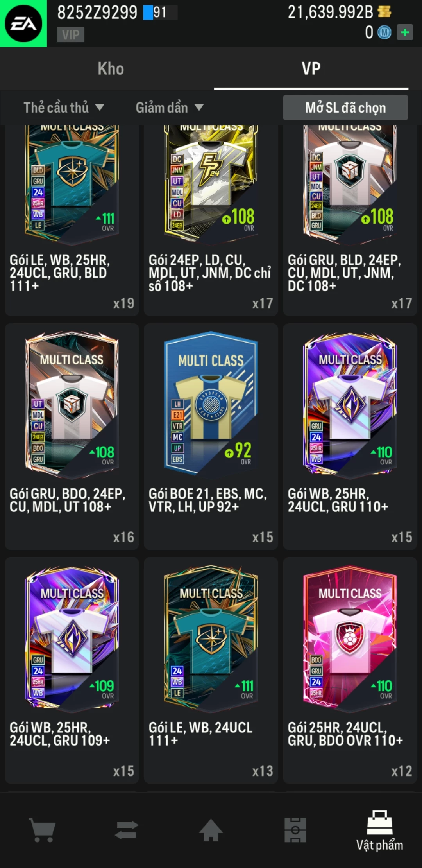Image resolution: width=422 pixels, height=868 pixels.
Task: Switch to the Kho tab
Action: tap(111, 69)
